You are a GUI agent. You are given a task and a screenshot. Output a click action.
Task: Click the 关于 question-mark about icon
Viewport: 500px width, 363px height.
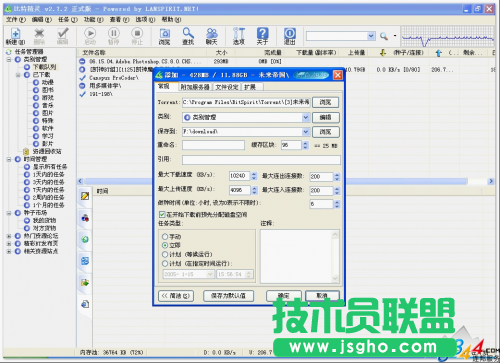click(x=262, y=36)
